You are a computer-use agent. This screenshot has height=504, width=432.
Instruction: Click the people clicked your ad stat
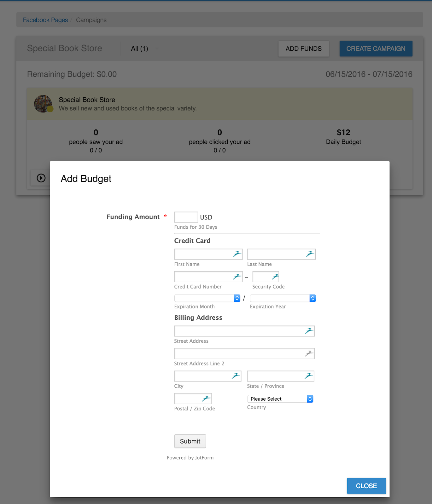point(220,141)
